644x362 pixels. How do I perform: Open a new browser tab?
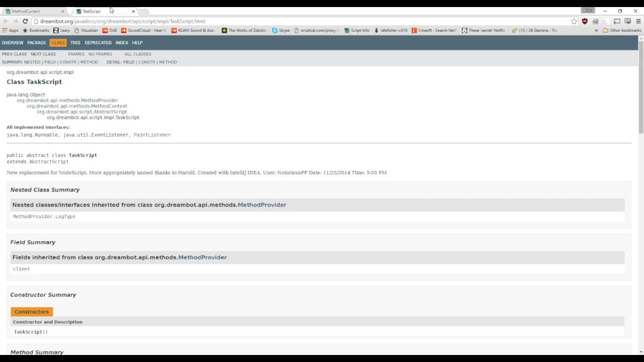(144, 11)
